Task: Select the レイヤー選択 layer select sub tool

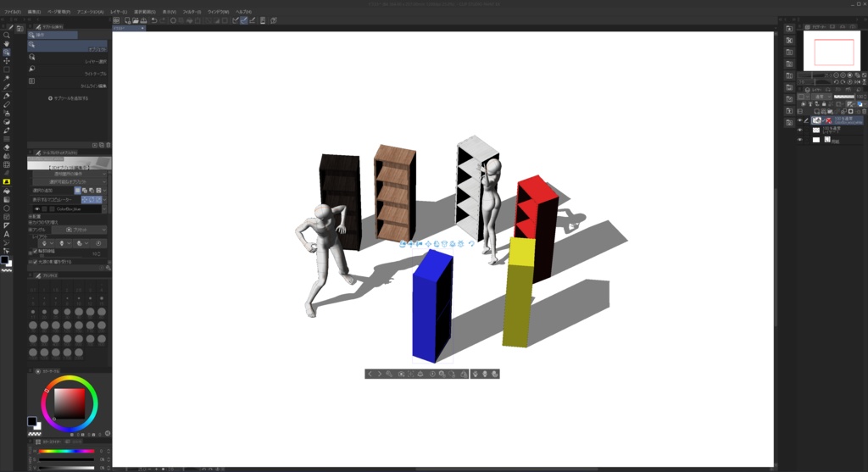Action: pyautogui.click(x=68, y=58)
